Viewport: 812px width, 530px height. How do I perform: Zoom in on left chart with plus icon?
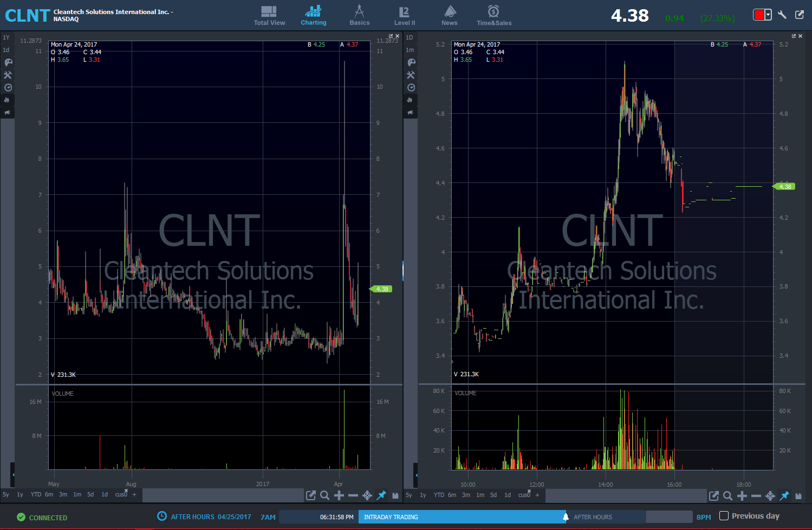click(339, 495)
